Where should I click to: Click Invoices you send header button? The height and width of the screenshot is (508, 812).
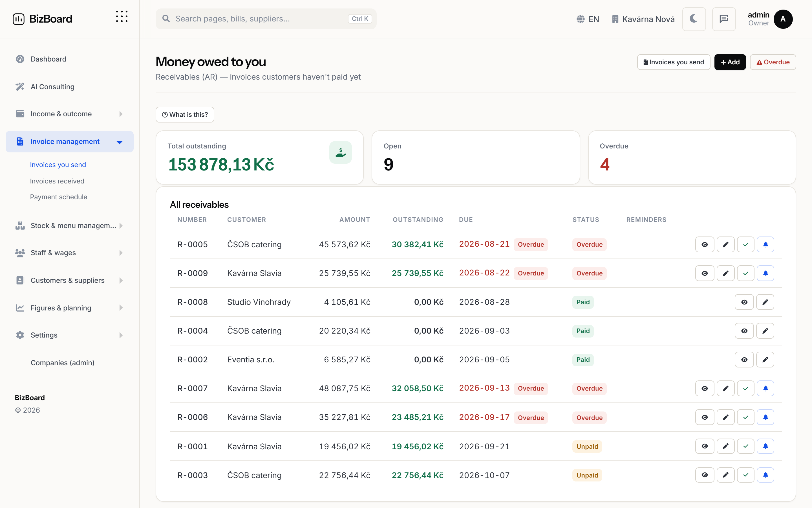tap(673, 62)
